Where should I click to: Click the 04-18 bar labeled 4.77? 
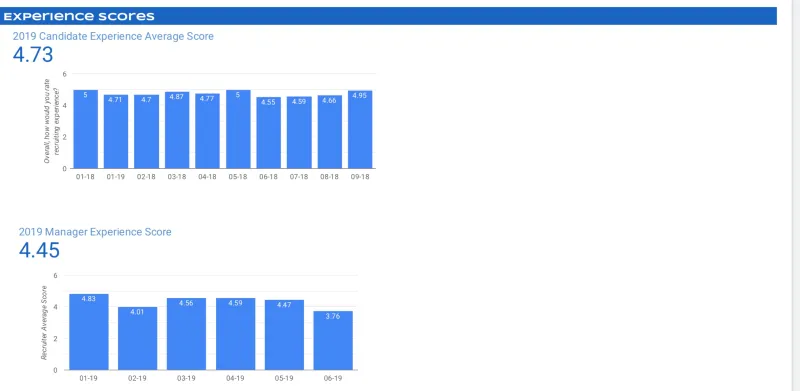point(207,131)
